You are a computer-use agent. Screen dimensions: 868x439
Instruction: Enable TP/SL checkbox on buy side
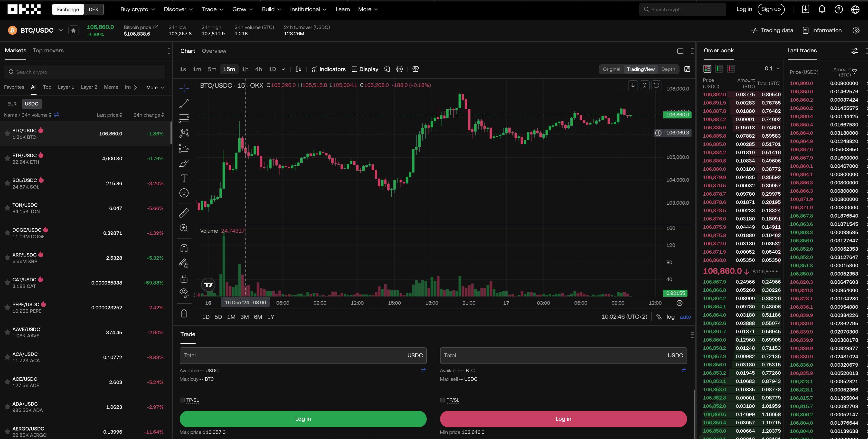coord(182,400)
